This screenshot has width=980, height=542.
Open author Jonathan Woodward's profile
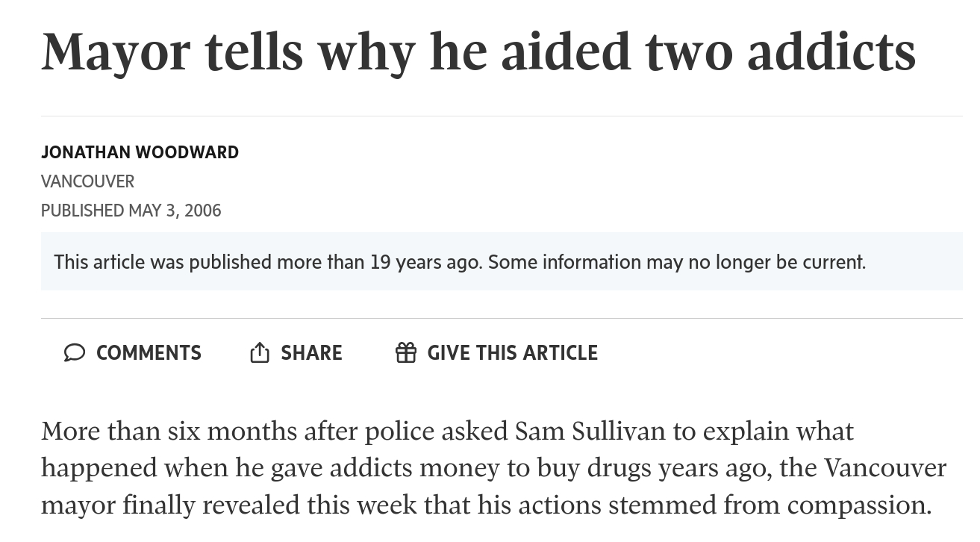pos(140,152)
